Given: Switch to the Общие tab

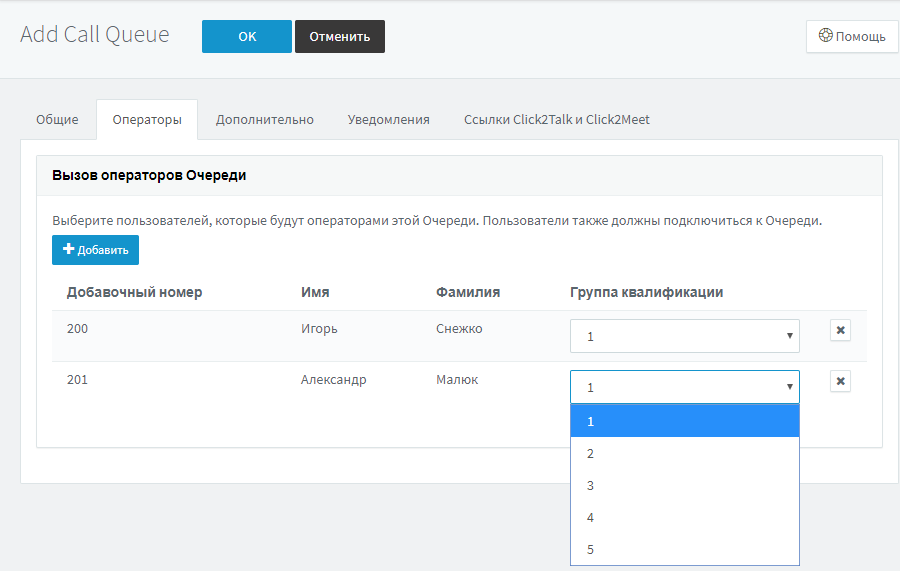Looking at the screenshot, I should point(57,119).
